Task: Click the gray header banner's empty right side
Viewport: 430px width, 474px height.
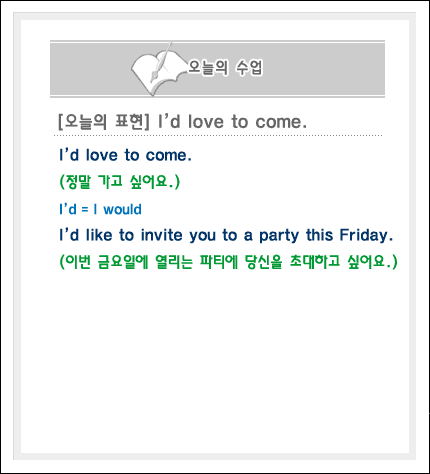Action: tap(325, 69)
